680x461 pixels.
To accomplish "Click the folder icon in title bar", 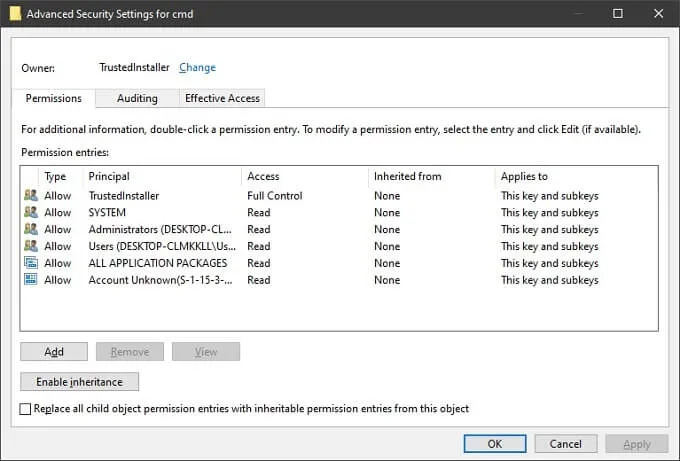I will pyautogui.click(x=14, y=14).
